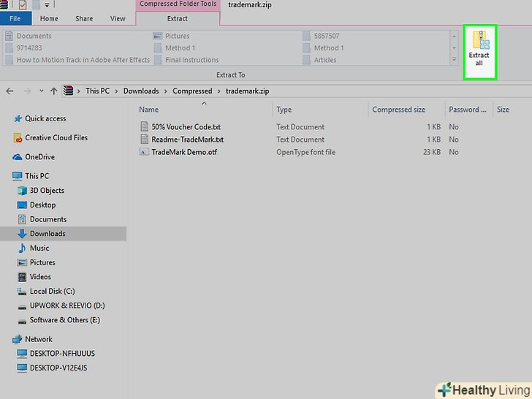The width and height of the screenshot is (532, 399).
Task: Click the Forward navigation arrow
Action: click(x=27, y=91)
